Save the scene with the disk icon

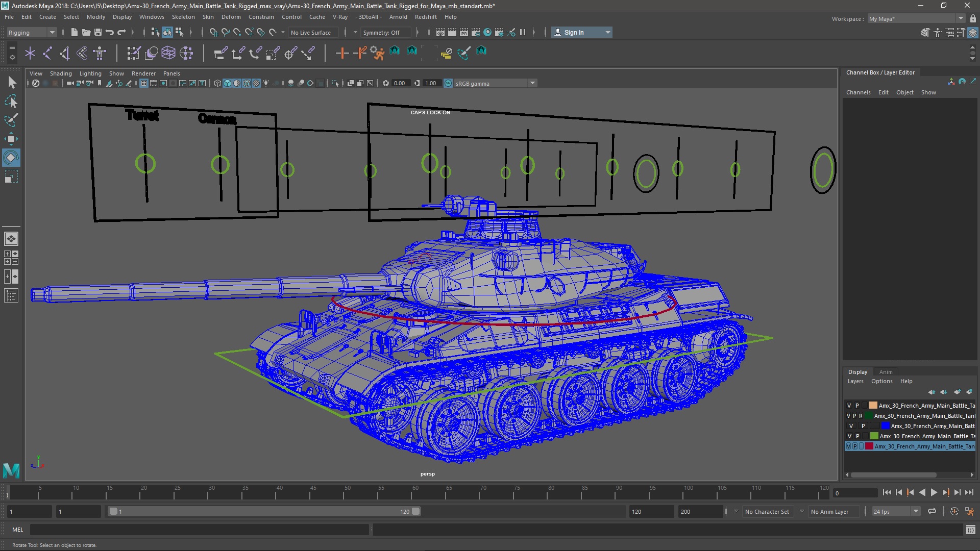tap(97, 32)
